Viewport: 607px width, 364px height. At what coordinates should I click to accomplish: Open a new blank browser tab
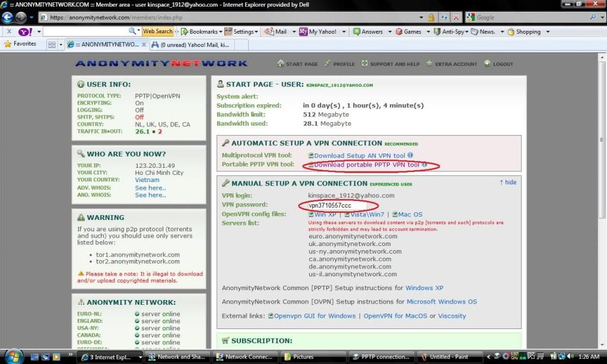point(241,45)
